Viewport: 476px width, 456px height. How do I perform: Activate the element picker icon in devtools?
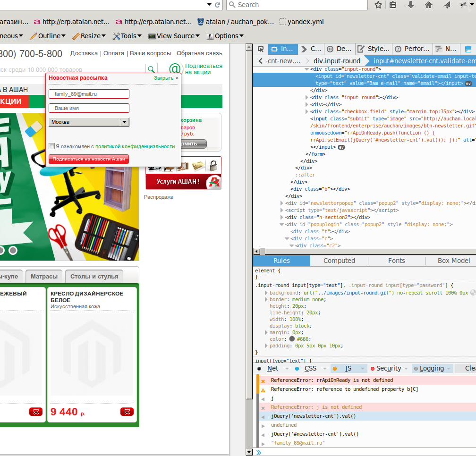click(x=261, y=49)
